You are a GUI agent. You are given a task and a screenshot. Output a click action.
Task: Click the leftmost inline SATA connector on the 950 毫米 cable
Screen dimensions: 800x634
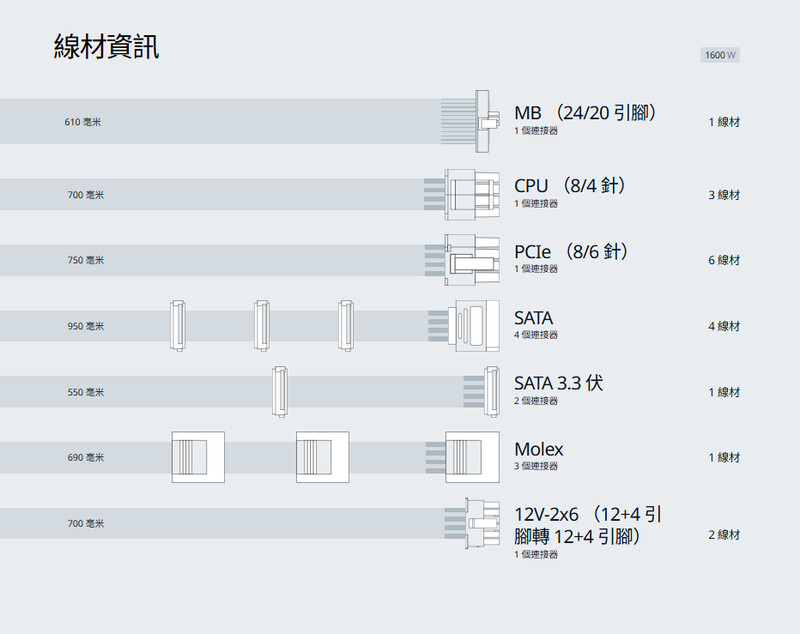tap(177, 326)
